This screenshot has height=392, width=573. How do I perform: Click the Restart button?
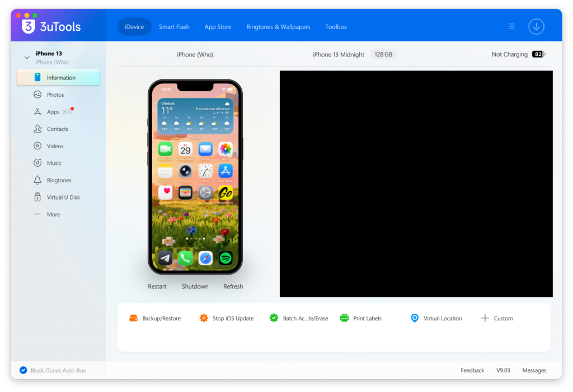coord(157,286)
